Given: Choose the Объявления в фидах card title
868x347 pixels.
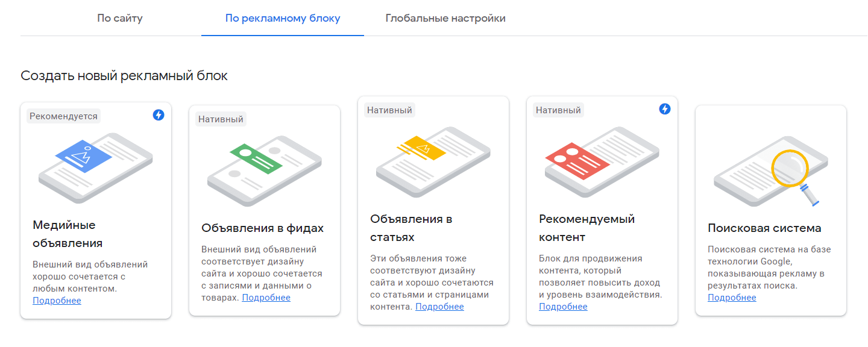Looking at the screenshot, I should coord(262,228).
